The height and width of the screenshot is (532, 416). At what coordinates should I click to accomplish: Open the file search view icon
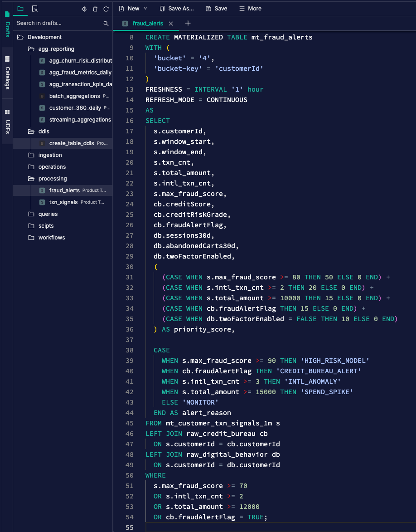tap(34, 9)
